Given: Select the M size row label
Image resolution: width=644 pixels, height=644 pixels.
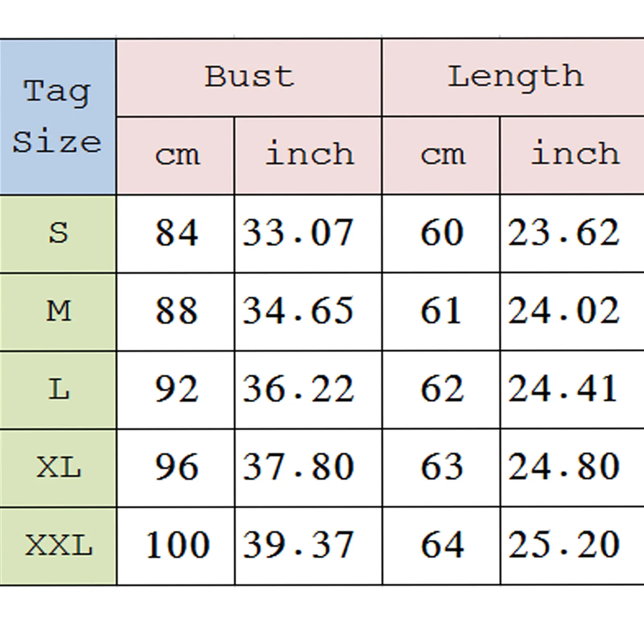Looking at the screenshot, I should point(58,312).
